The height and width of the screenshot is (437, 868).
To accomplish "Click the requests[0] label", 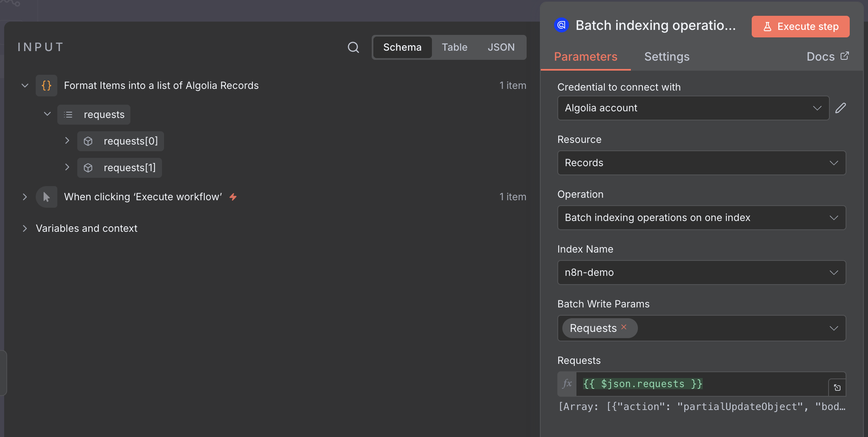I will coord(131,141).
